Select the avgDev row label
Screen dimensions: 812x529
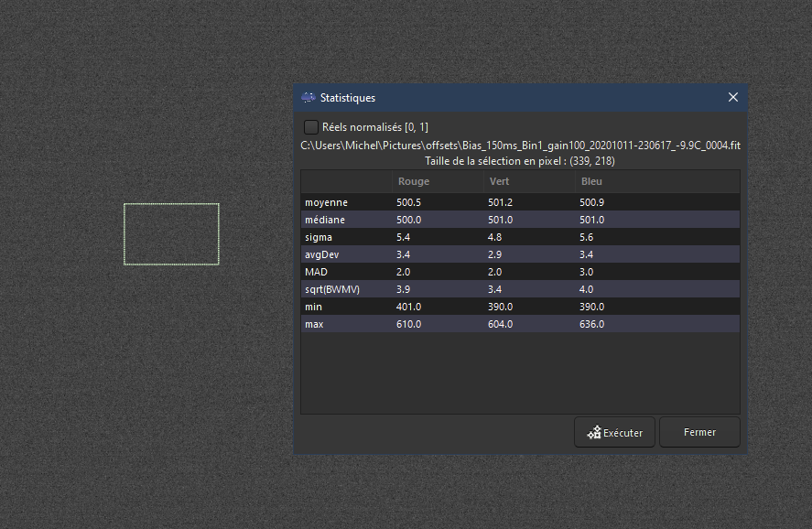tap(321, 254)
